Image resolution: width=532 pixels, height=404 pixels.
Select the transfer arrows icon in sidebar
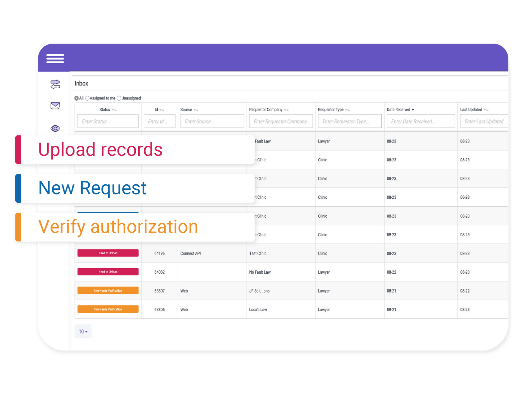pos(55,84)
